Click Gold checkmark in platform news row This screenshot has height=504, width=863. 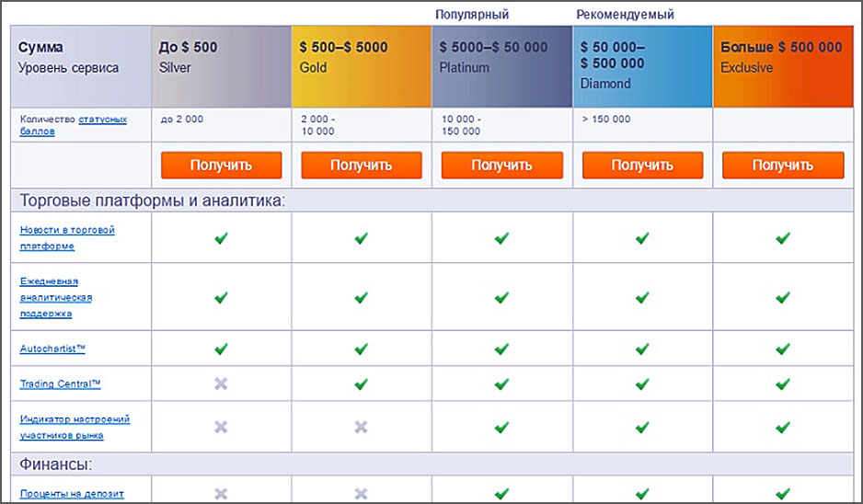[361, 238]
